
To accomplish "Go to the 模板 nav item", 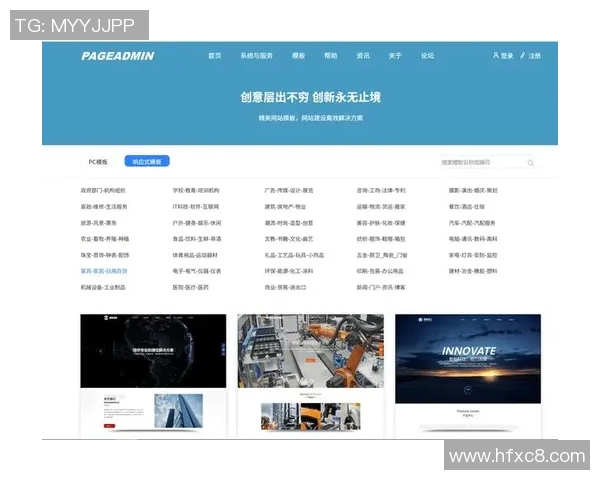I will tap(298, 56).
